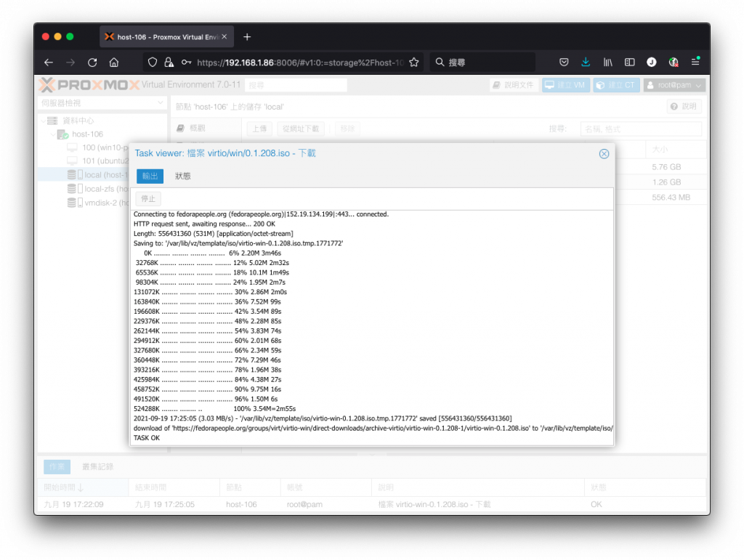Click 建立 VM button
The image size is (744, 560).
pos(565,85)
